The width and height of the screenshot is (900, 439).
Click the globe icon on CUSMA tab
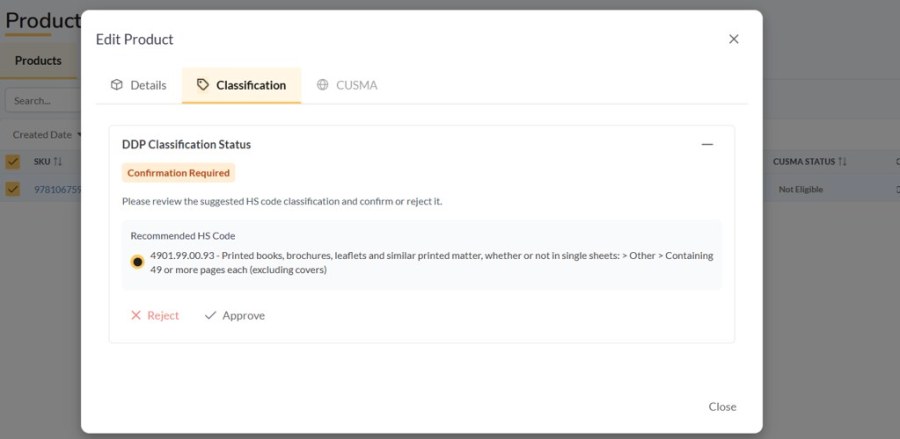point(323,85)
